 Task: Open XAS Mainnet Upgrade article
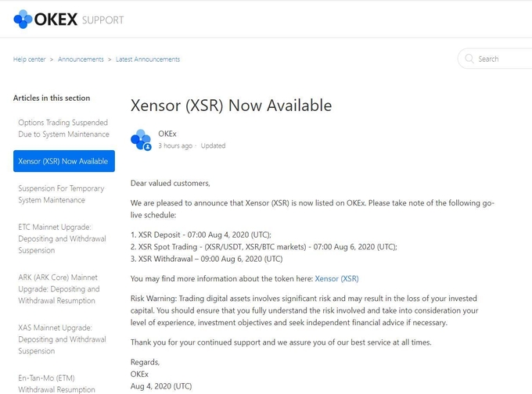62,339
